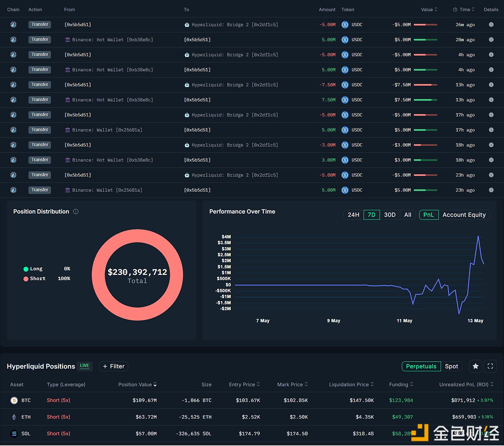504x446 pixels.
Task: Open details info for $3.00M transfer row
Action: (x=491, y=160)
